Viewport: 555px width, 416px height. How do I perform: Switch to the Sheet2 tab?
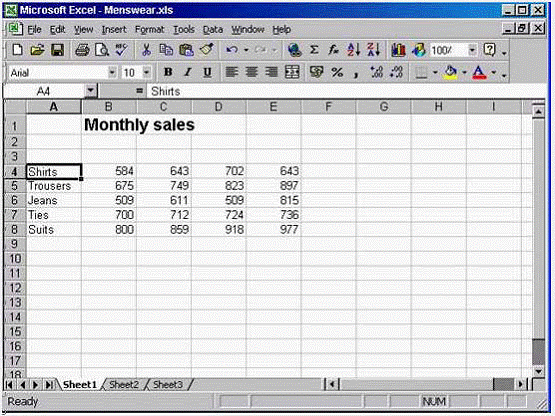pos(124,384)
